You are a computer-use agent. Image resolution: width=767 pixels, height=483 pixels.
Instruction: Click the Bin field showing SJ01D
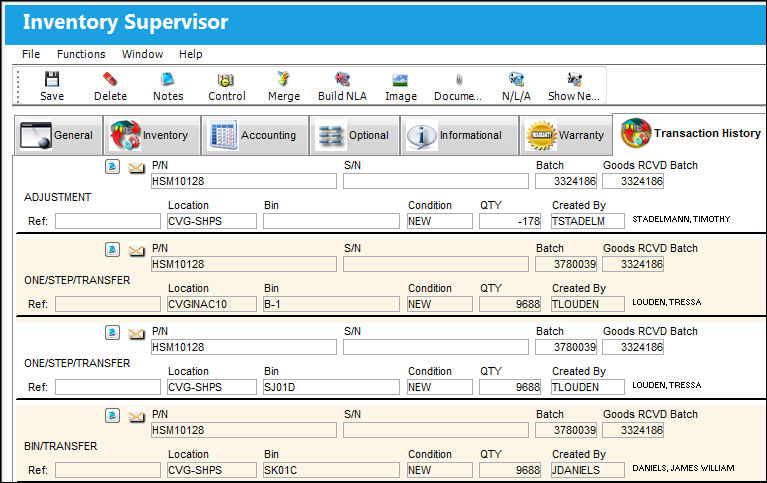[x=331, y=387]
